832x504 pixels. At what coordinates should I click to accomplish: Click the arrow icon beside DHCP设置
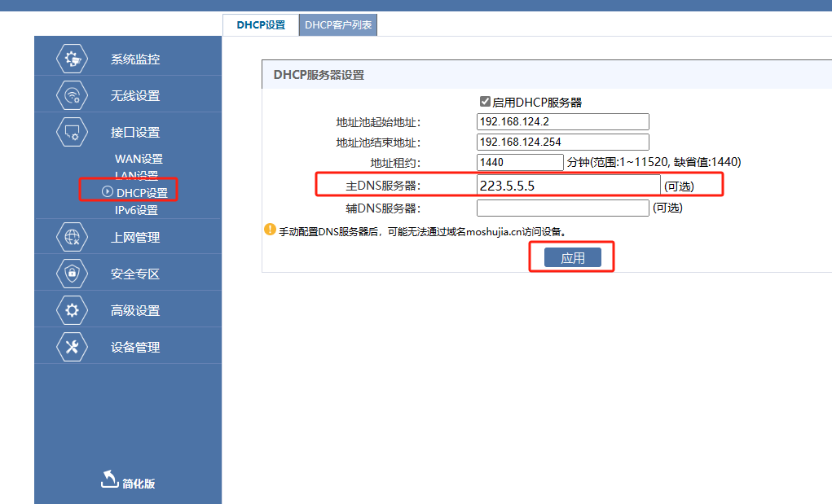click(x=108, y=191)
